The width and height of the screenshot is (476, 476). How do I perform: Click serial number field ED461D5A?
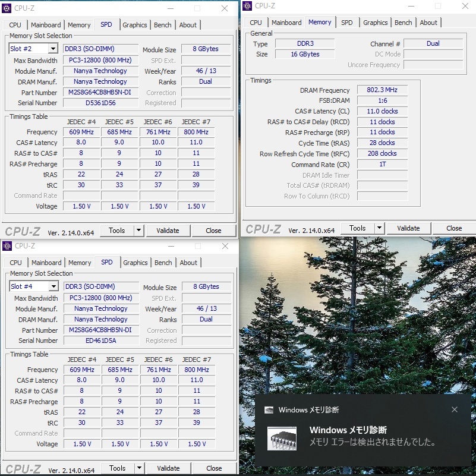[101, 341]
